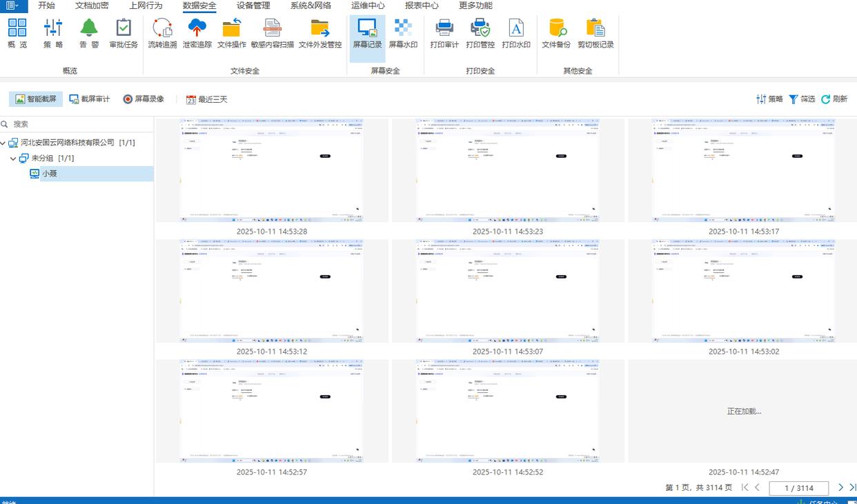
Task: Open 文件备份 file backup
Action: pos(556,34)
